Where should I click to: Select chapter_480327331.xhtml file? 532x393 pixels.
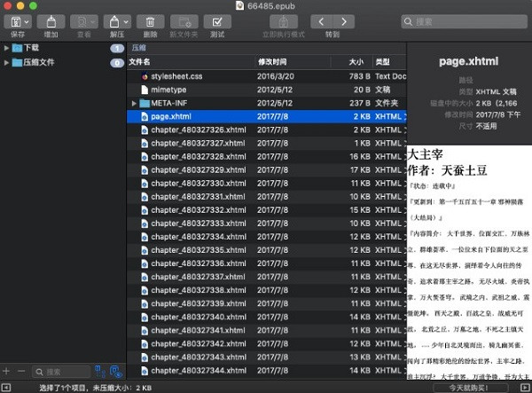[x=267, y=197]
